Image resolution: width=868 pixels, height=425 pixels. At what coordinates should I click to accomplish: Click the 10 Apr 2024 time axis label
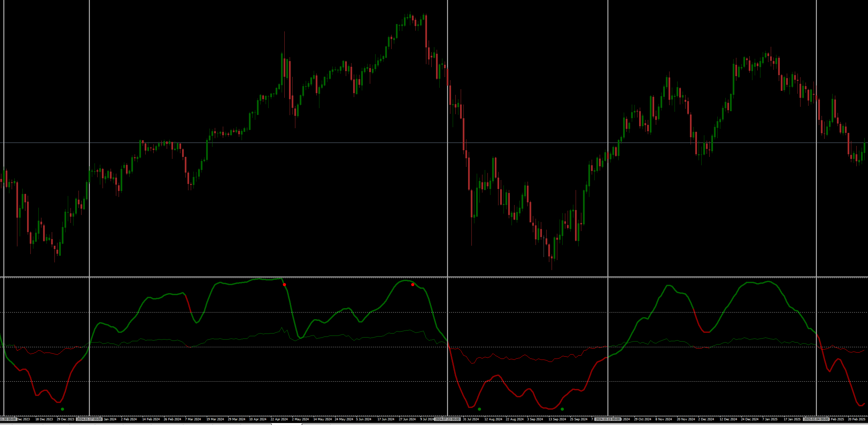pyautogui.click(x=258, y=419)
